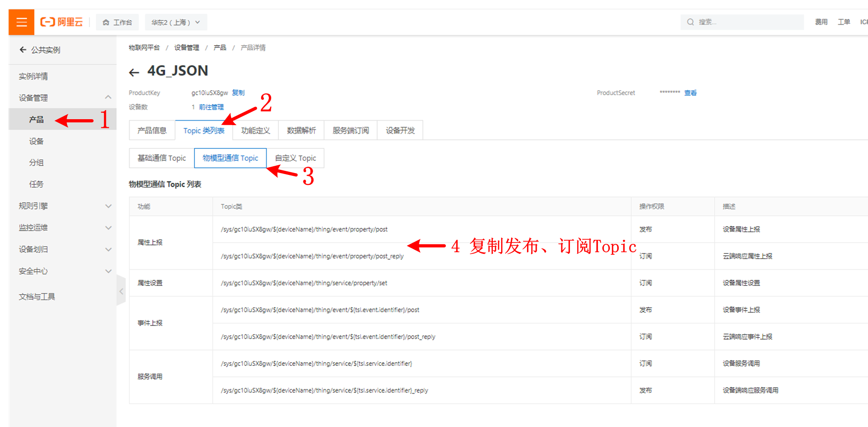Expand the 监控运维 section

[108, 227]
